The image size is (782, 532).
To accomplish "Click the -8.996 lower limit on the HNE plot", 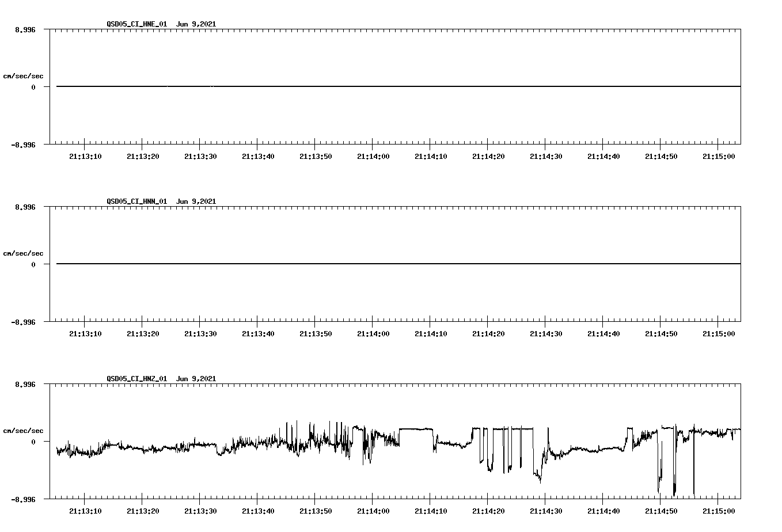I will click(x=24, y=145).
